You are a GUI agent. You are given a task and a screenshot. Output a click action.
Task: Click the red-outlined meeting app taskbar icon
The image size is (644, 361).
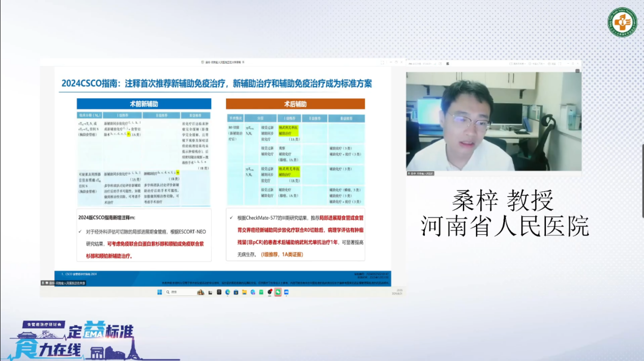click(x=278, y=292)
